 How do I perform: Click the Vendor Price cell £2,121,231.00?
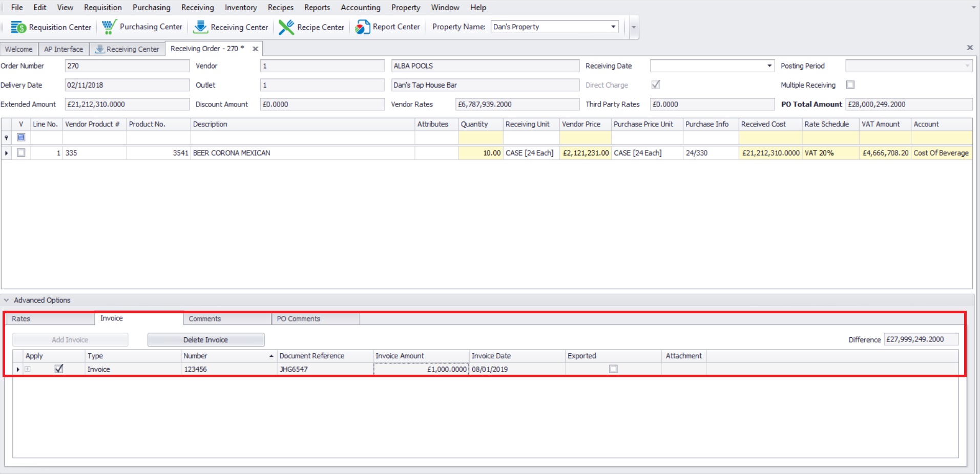click(x=585, y=153)
